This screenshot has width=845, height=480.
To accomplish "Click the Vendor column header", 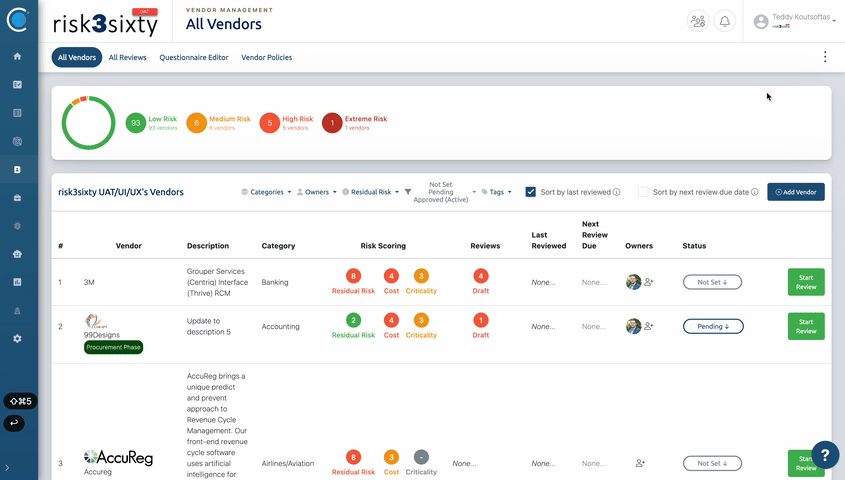I will click(129, 246).
